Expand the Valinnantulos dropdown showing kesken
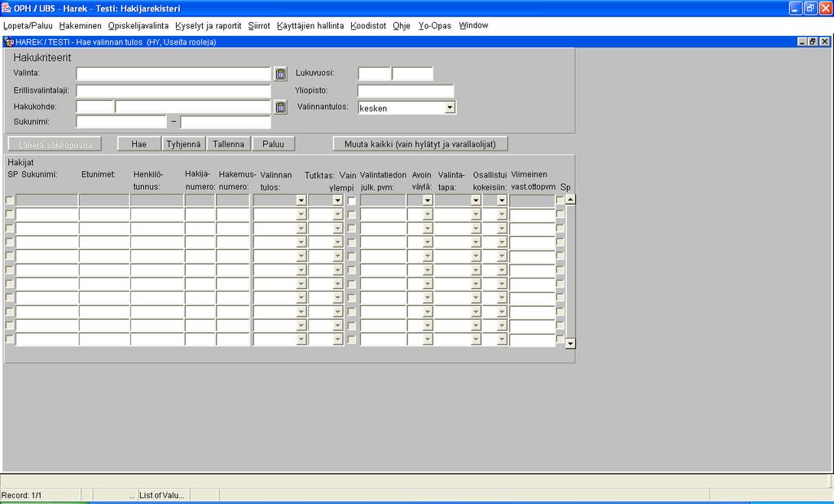 point(450,107)
